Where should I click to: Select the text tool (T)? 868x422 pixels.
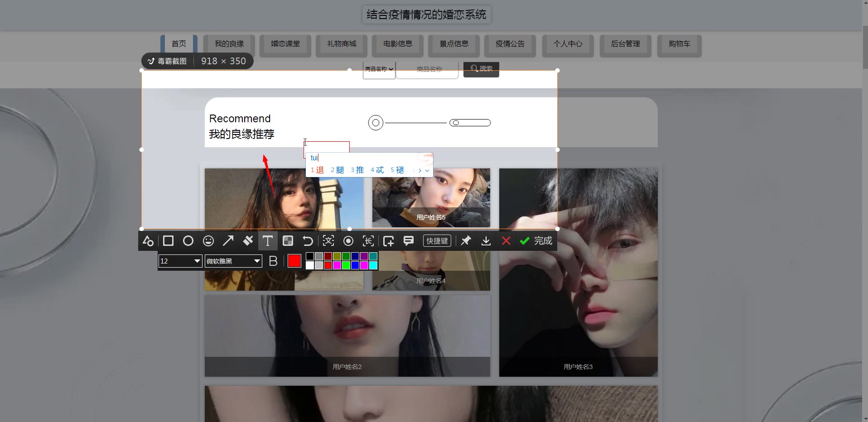[x=268, y=241]
